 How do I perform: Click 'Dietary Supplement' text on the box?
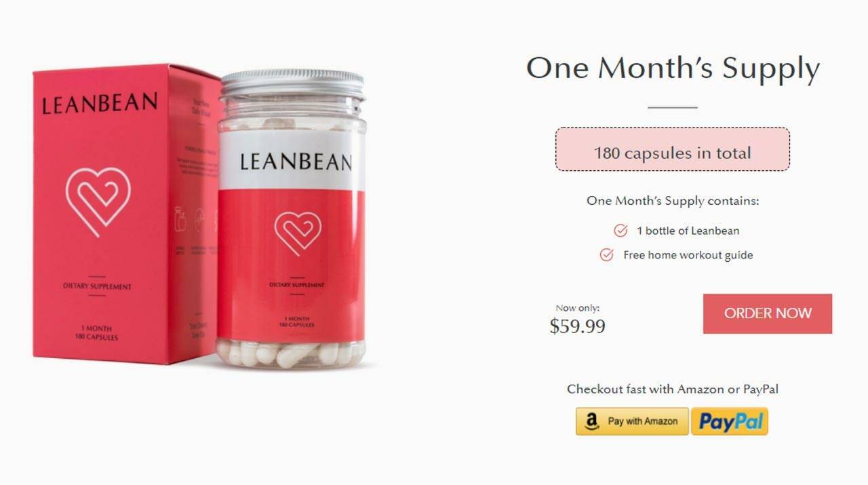point(97,286)
